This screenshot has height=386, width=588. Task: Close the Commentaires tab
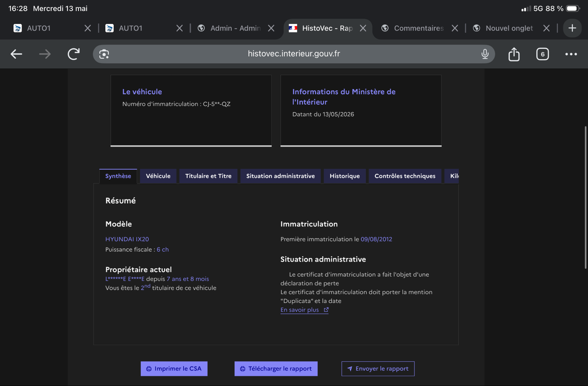[455, 28]
